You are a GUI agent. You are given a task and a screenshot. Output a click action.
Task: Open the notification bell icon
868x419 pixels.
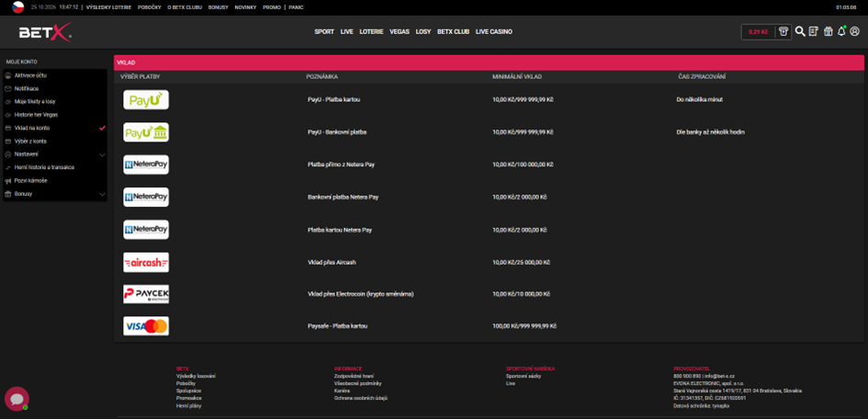click(841, 31)
